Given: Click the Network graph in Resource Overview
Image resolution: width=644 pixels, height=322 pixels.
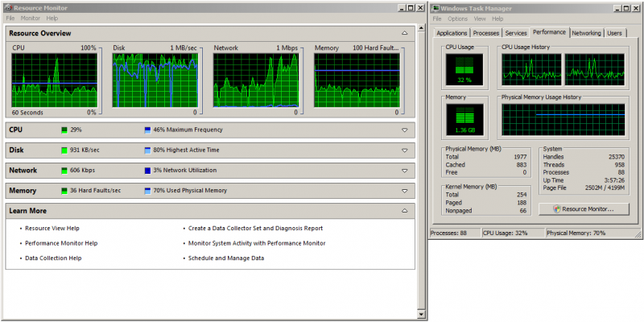Looking at the screenshot, I should pyautogui.click(x=256, y=80).
